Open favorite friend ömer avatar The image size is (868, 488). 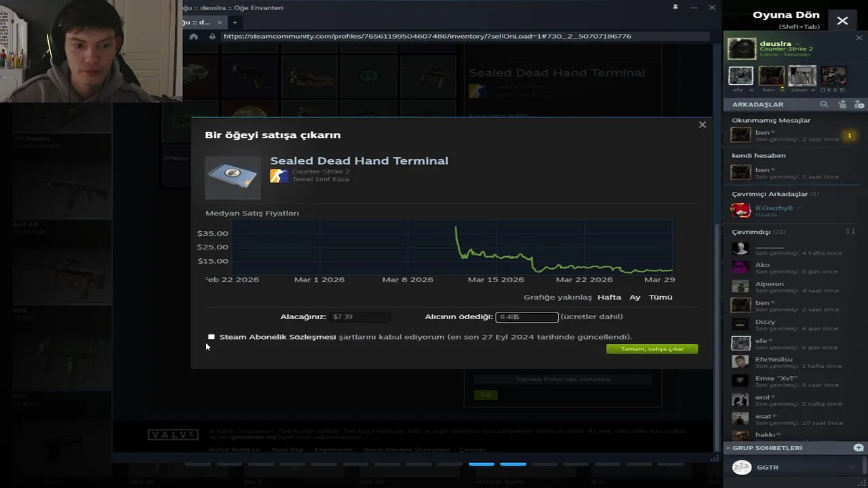click(802, 75)
